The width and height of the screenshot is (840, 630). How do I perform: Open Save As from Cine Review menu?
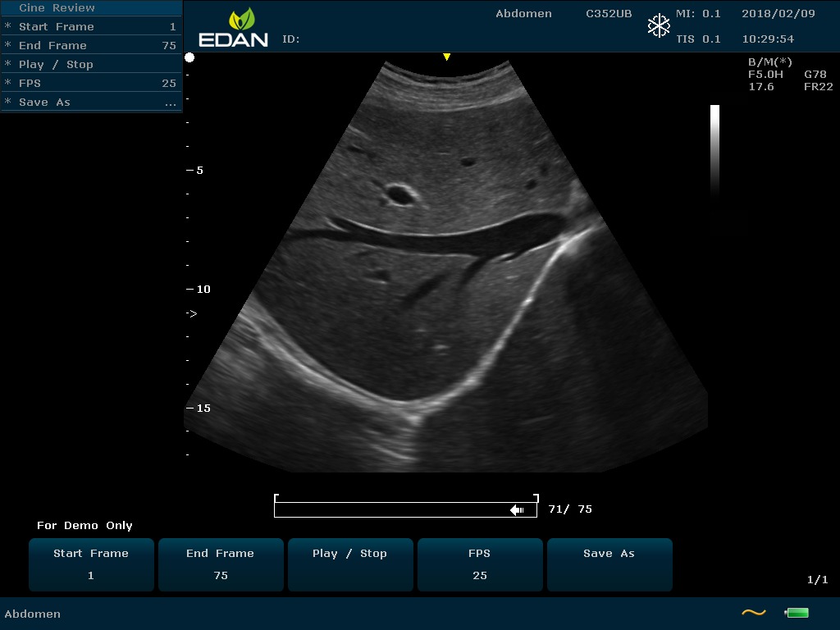44,102
